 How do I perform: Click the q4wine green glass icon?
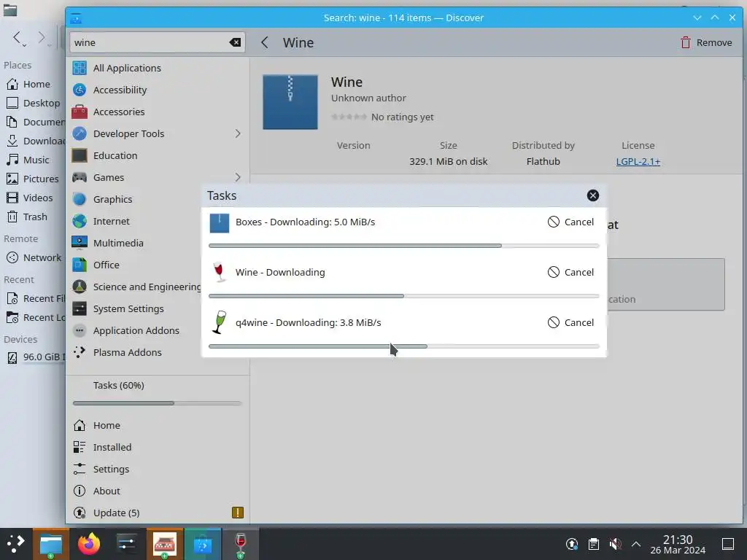point(219,322)
